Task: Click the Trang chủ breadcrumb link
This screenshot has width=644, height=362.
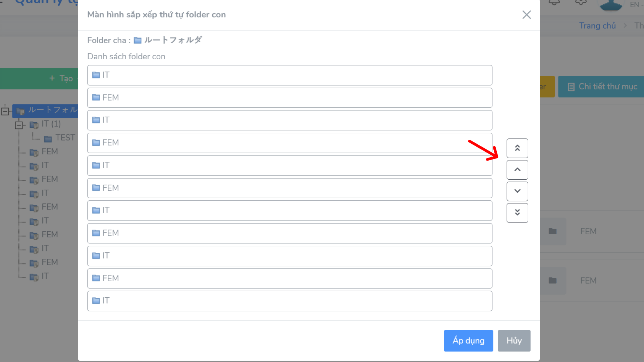Action: pos(597,26)
